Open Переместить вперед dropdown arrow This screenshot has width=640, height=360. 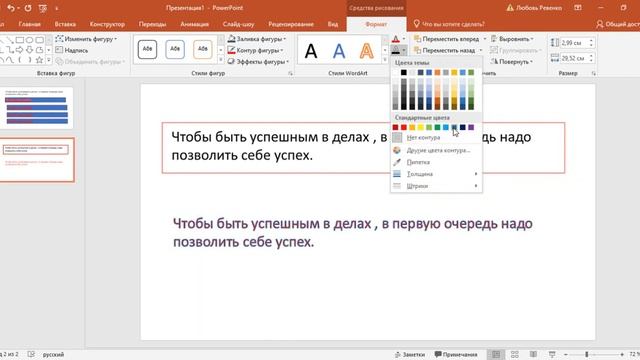coord(485,39)
